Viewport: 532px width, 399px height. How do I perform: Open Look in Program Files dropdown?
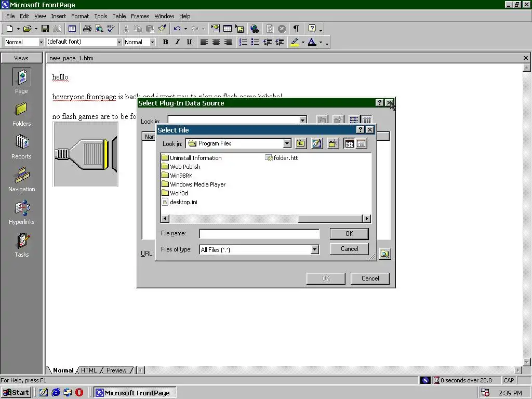click(x=287, y=143)
